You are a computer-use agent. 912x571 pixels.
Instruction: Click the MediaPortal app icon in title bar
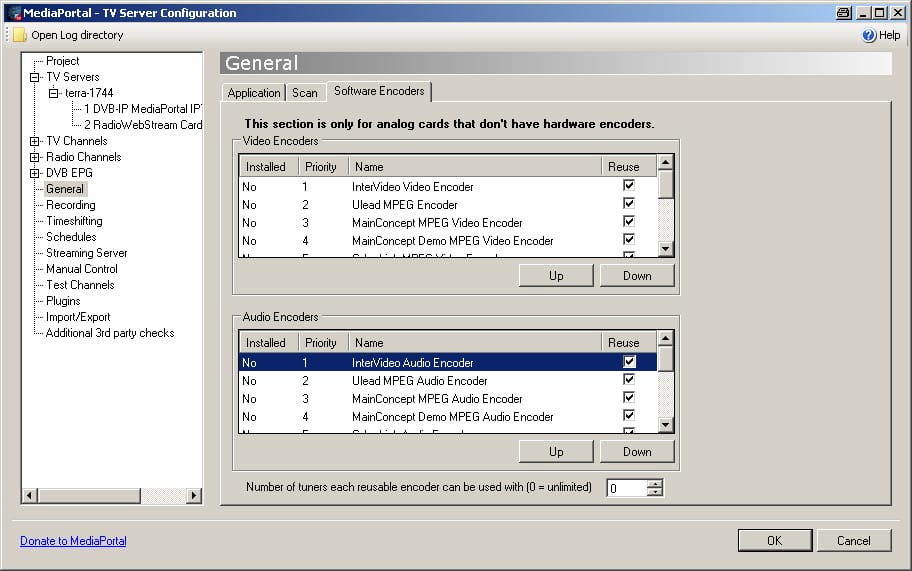tap(13, 13)
